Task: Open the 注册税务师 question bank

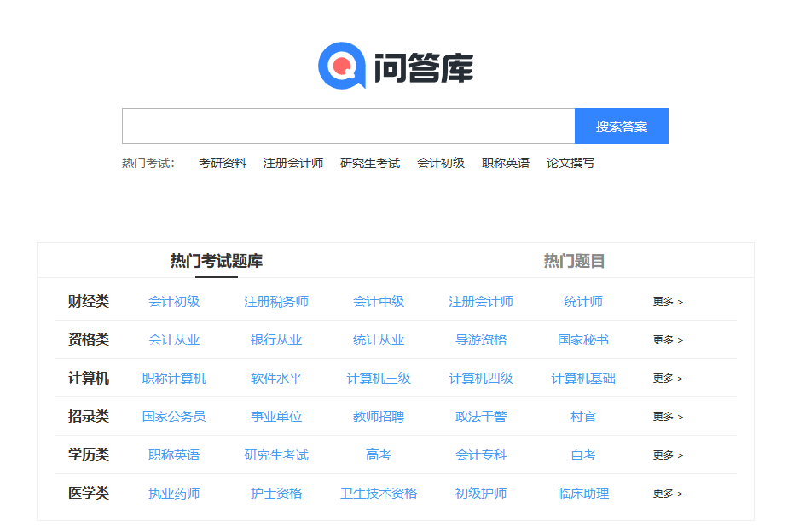Action: (276, 302)
